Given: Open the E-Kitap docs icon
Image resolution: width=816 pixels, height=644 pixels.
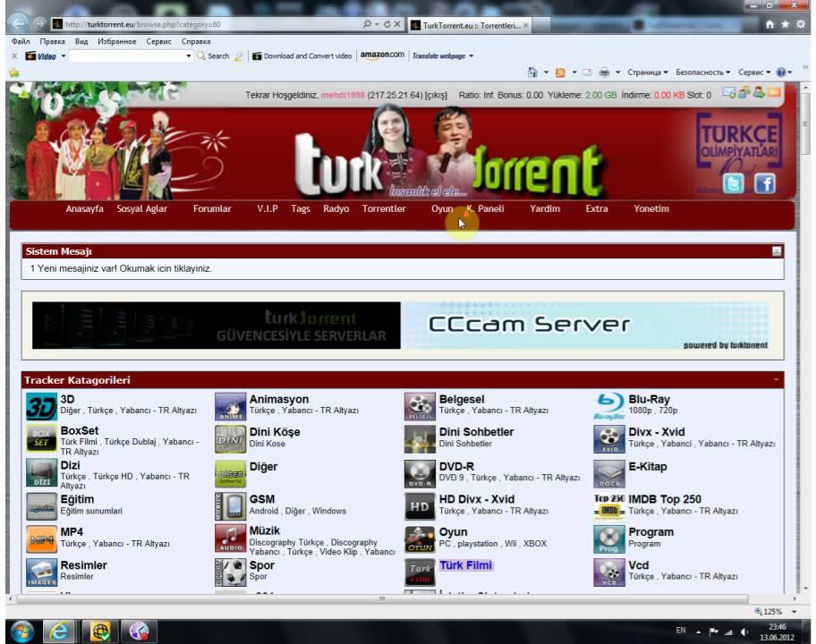Looking at the screenshot, I should pos(609,473).
